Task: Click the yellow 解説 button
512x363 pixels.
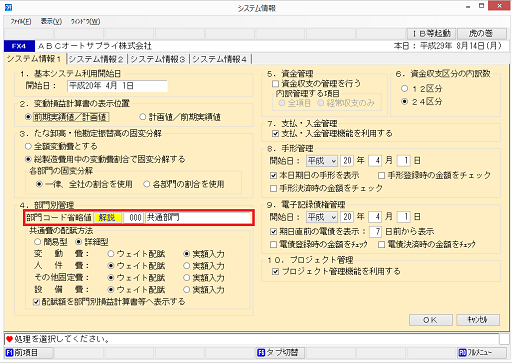Action: click(107, 218)
